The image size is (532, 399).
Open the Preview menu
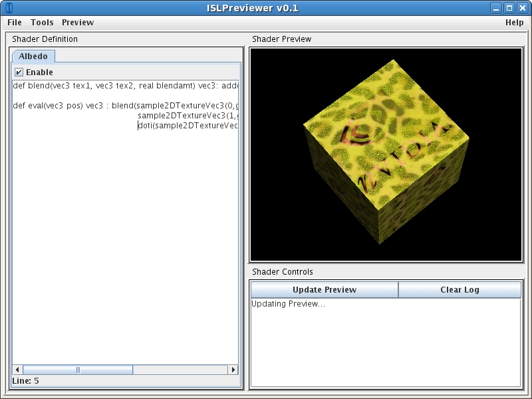coord(78,23)
